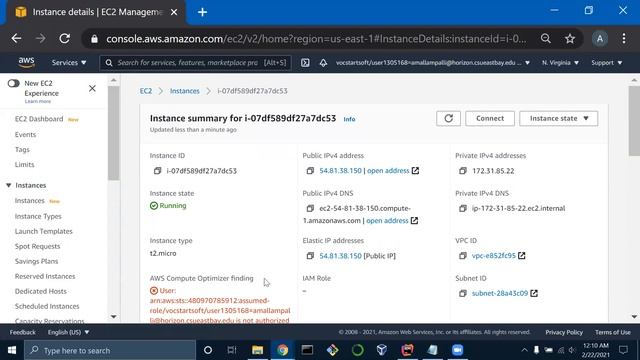Click EC2 breadcrumb link
The image size is (640, 360).
(146, 91)
